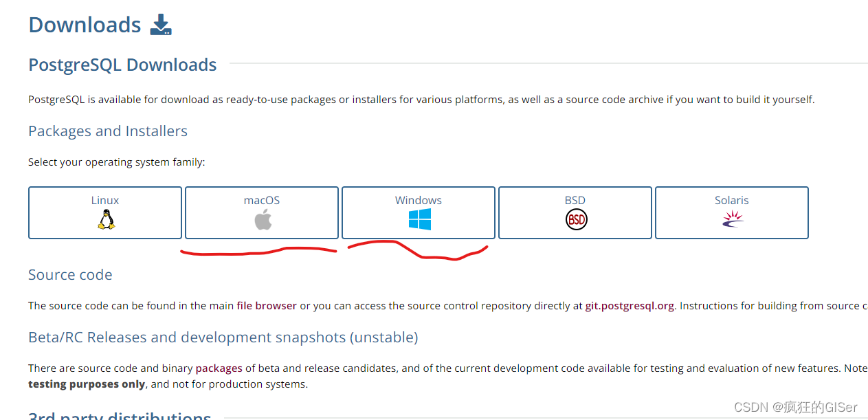Image resolution: width=868 pixels, height=420 pixels.
Task: Choose the Solaris download option
Action: point(732,212)
